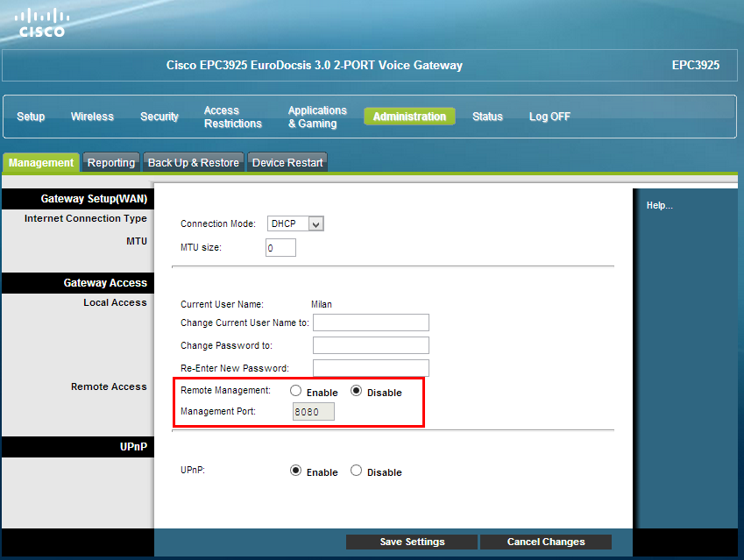The height and width of the screenshot is (560, 744).
Task: Click the Re-Enter New Password field
Action: pyautogui.click(x=371, y=368)
